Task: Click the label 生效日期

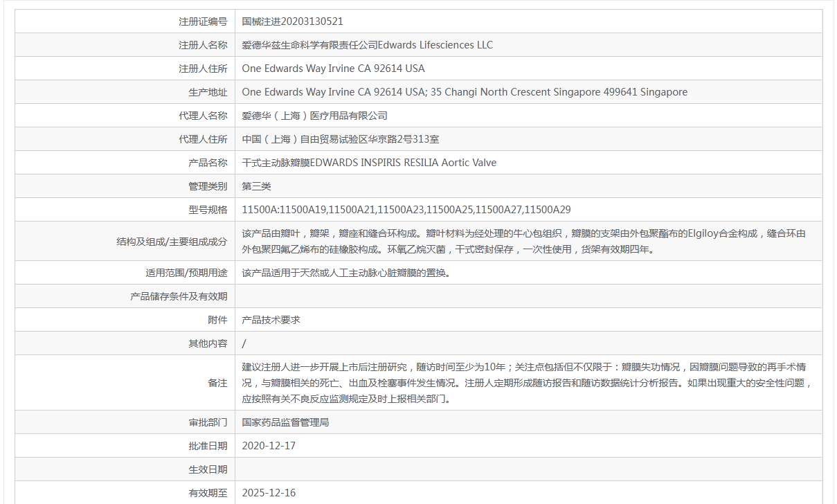Action: tap(208, 469)
